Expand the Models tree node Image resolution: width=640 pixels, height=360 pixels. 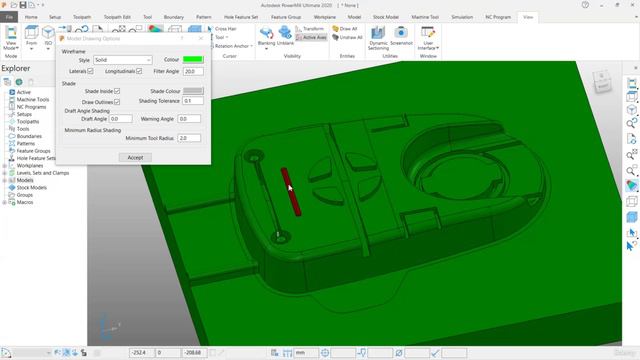coord(4,180)
